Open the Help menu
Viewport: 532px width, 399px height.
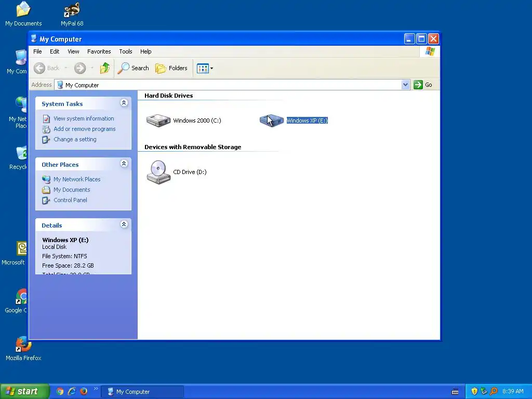146,51
